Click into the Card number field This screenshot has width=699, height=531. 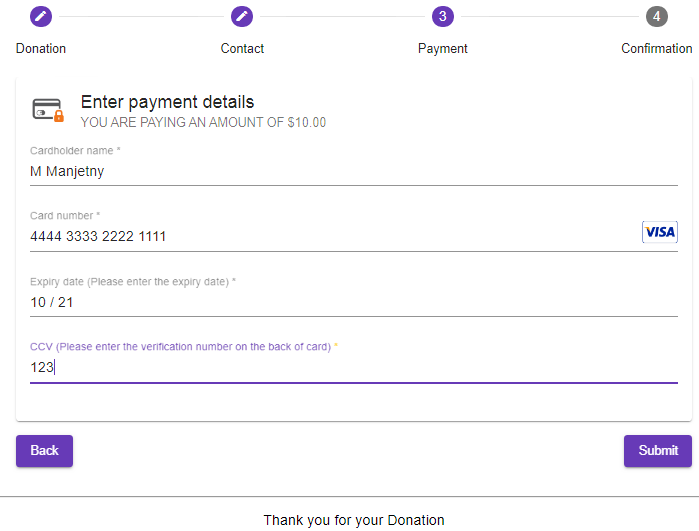(330, 237)
